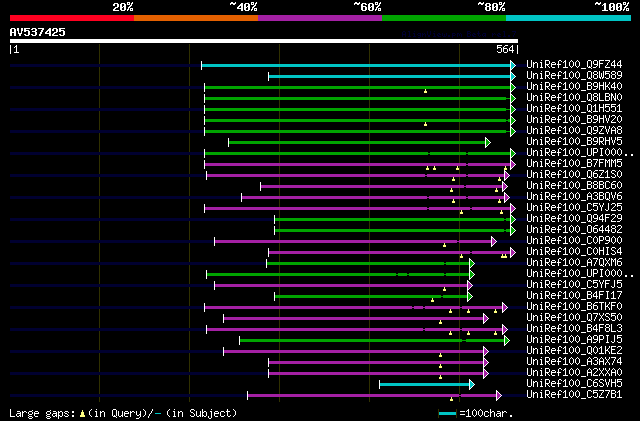Click the purple ~60% identity legend segment
Screen dimensions: 640x421
pos(320,18)
